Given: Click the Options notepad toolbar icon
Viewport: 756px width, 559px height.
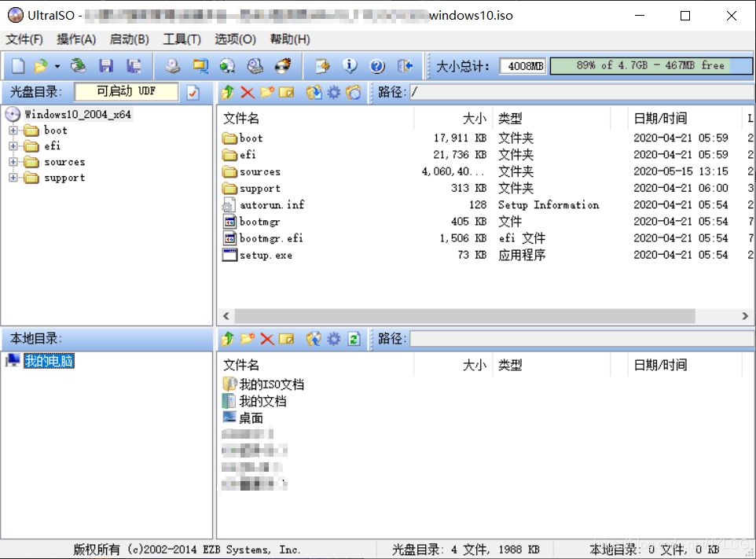Looking at the screenshot, I should click(322, 65).
